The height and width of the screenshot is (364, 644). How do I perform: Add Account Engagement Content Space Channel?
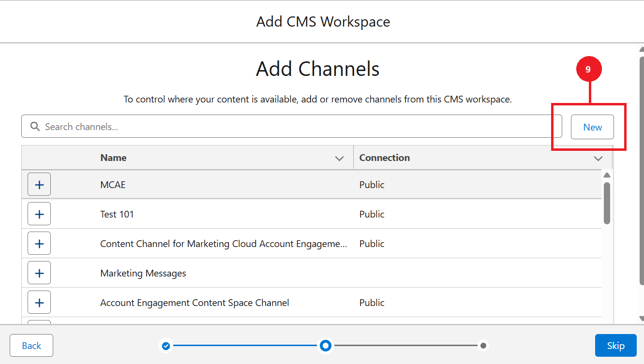click(x=39, y=303)
